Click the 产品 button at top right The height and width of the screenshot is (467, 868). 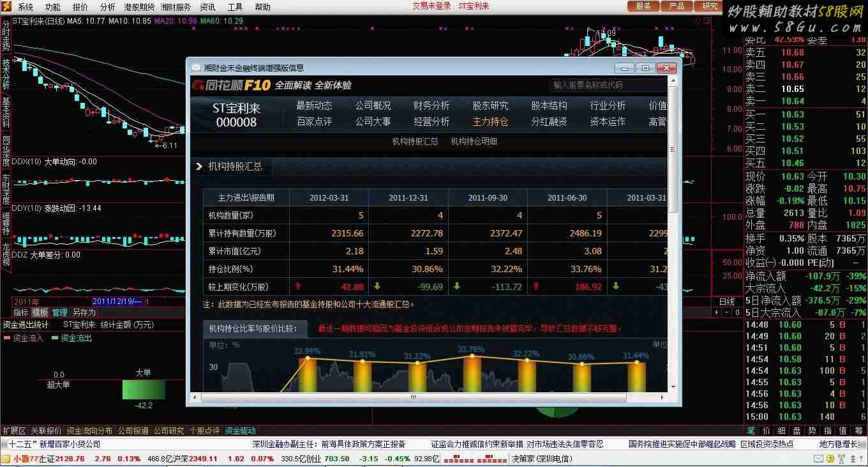pos(677,6)
